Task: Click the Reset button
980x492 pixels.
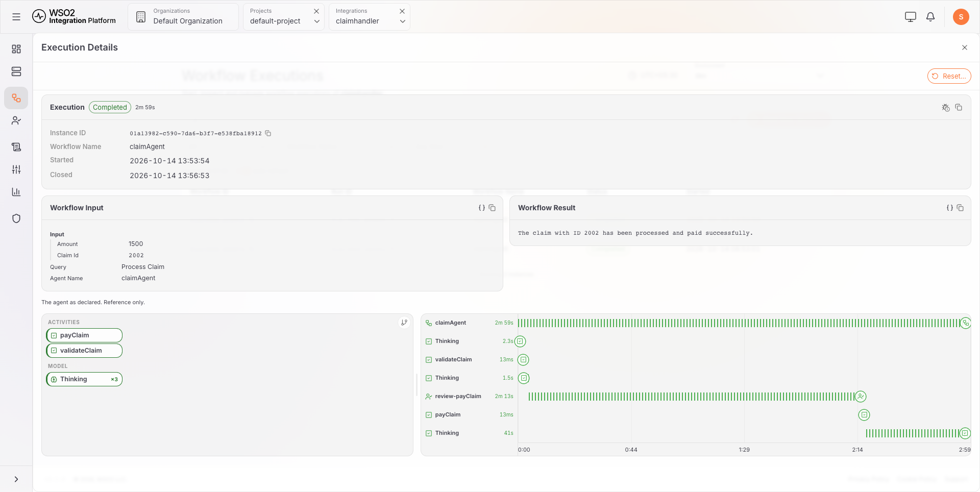Action: [x=949, y=76]
